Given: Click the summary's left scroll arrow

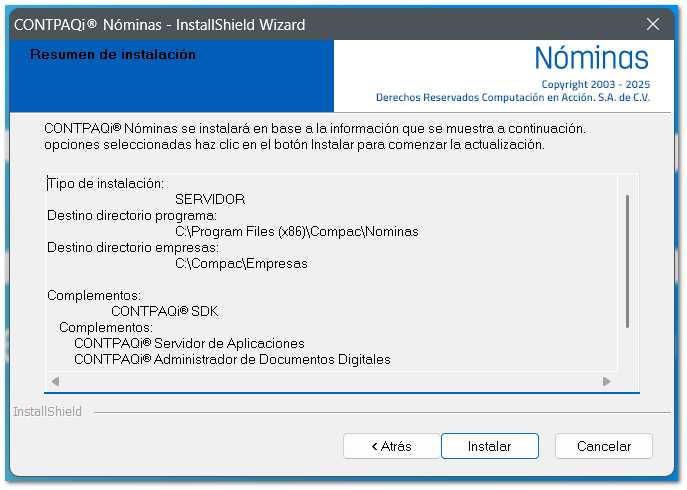Looking at the screenshot, I should [55, 381].
